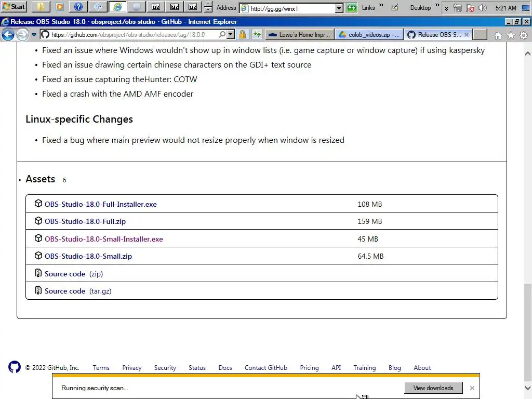532x399 pixels.
Task: Open the API footer link
Action: (336, 368)
